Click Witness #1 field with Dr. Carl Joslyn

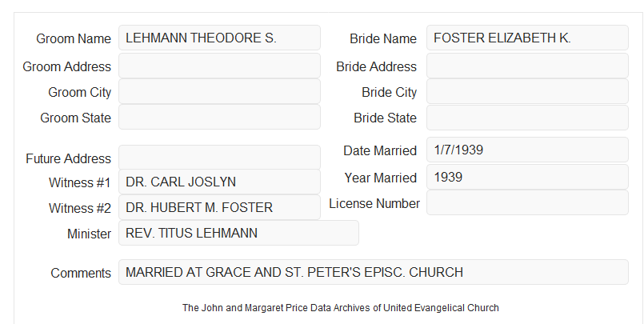[219, 182]
